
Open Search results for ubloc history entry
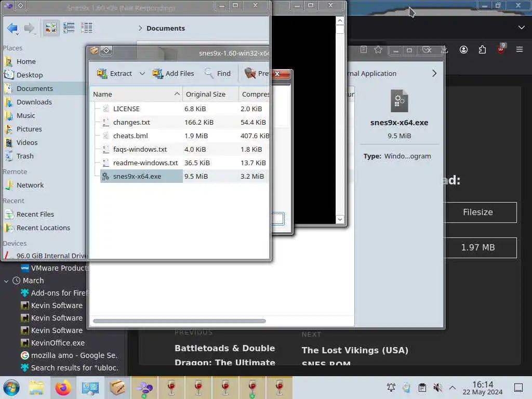pos(70,368)
